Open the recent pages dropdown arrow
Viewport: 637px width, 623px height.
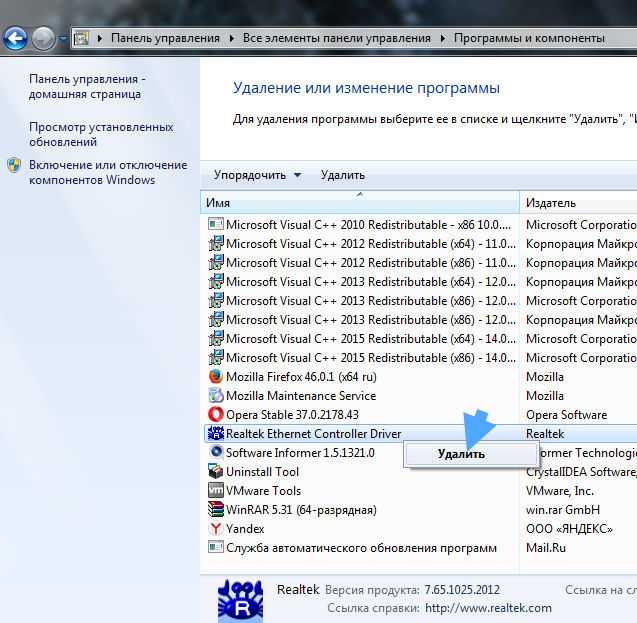(x=62, y=39)
